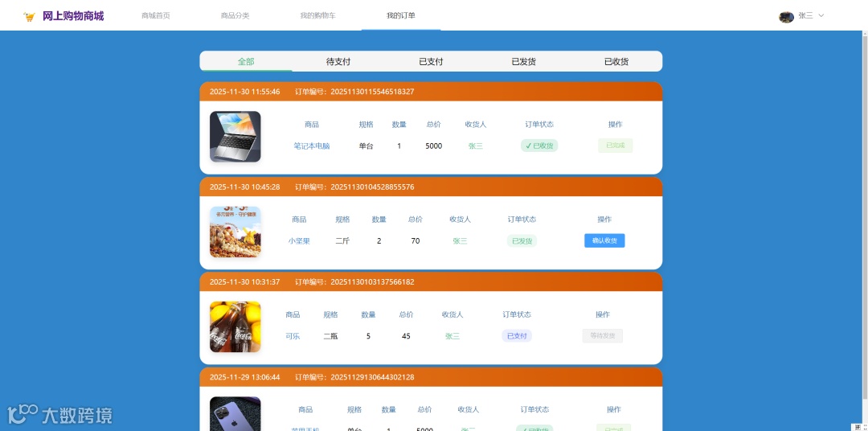Switch to the 待支付 tab
868x431 pixels.
[x=338, y=61]
